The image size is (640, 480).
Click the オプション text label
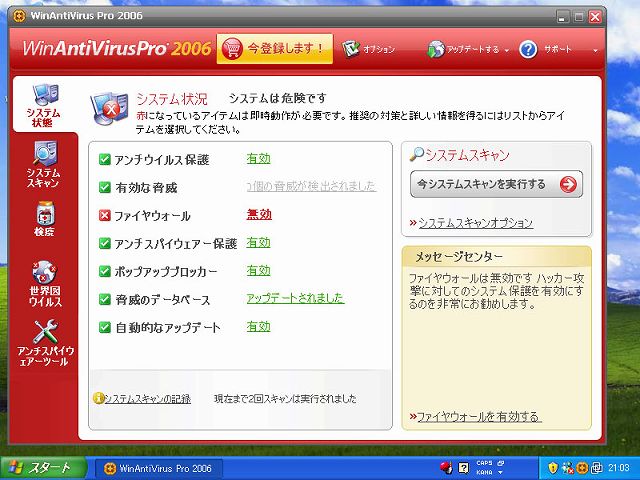point(379,49)
